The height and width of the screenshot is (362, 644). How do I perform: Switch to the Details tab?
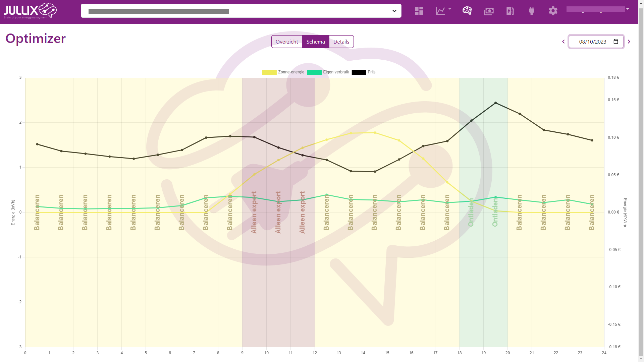point(341,42)
